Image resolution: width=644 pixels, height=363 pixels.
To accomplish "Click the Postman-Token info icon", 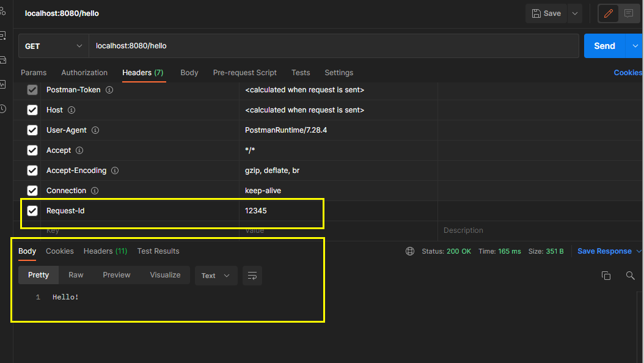I will [109, 90].
